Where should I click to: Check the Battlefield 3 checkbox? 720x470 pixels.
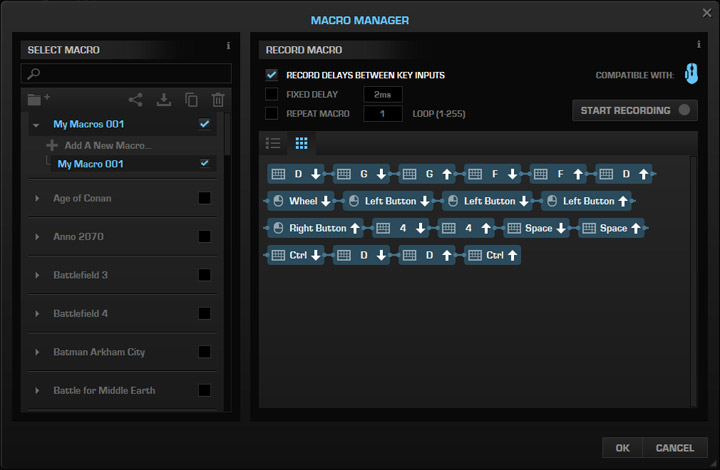coord(205,275)
